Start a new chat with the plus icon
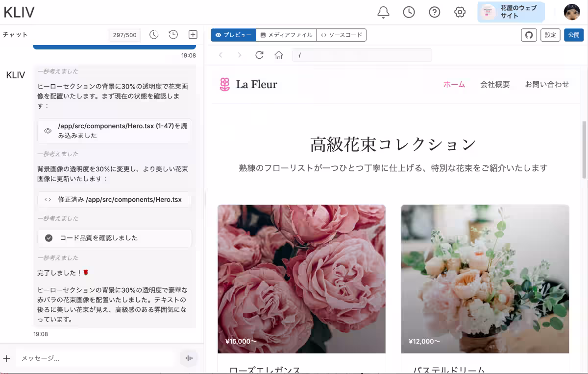The width and height of the screenshot is (588, 374). (193, 35)
